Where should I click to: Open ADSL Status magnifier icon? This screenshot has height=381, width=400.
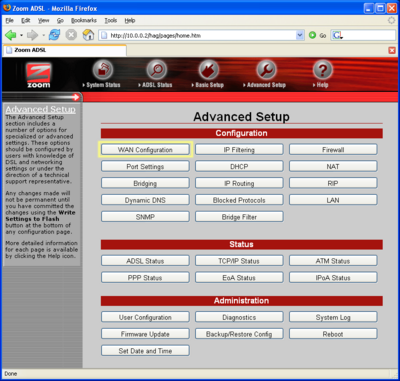tap(156, 70)
